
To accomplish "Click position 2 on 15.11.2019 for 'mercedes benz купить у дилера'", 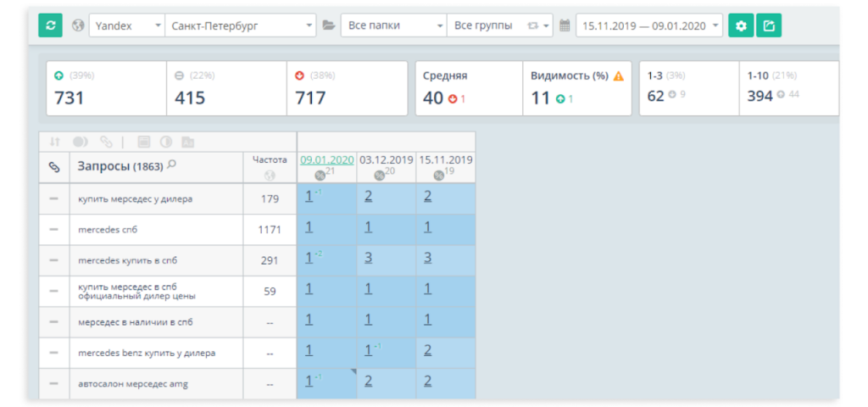I will 427,350.
